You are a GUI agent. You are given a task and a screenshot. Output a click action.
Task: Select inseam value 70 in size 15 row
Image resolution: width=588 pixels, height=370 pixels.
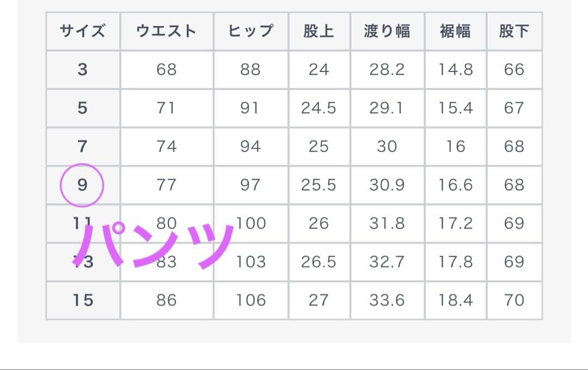point(514,300)
